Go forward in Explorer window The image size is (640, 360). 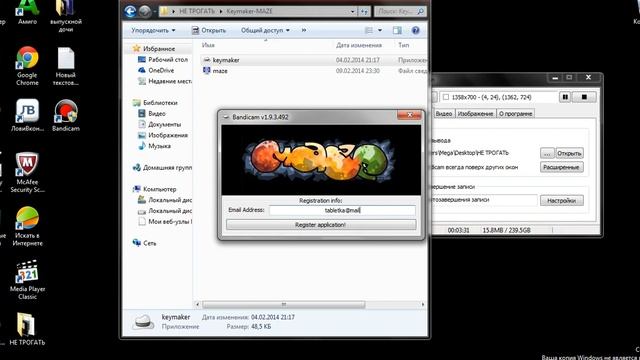click(x=144, y=11)
